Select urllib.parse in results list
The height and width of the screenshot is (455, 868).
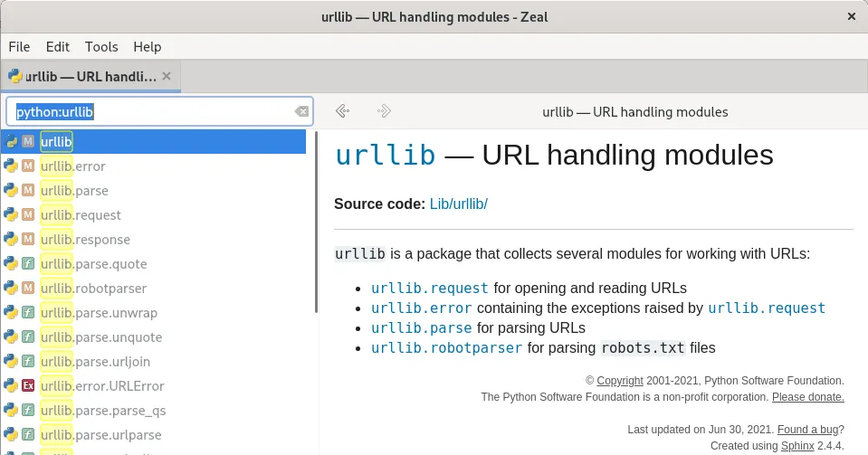point(153,191)
